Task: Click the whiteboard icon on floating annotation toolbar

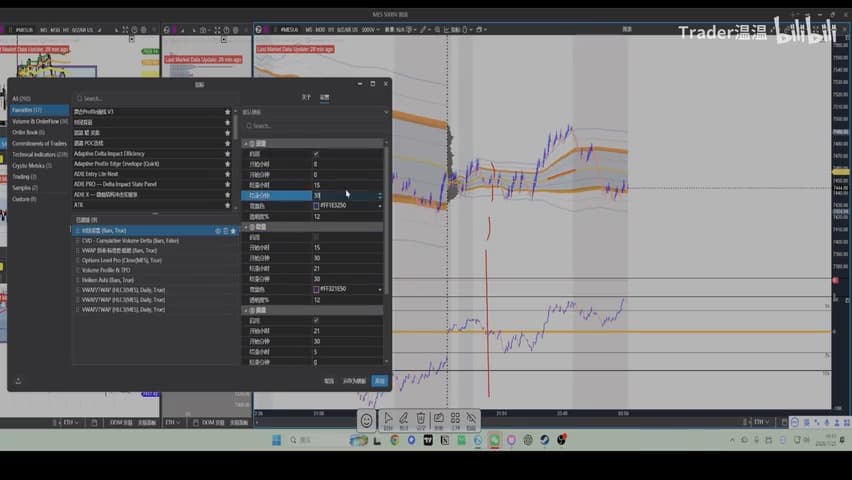Action: click(x=438, y=420)
